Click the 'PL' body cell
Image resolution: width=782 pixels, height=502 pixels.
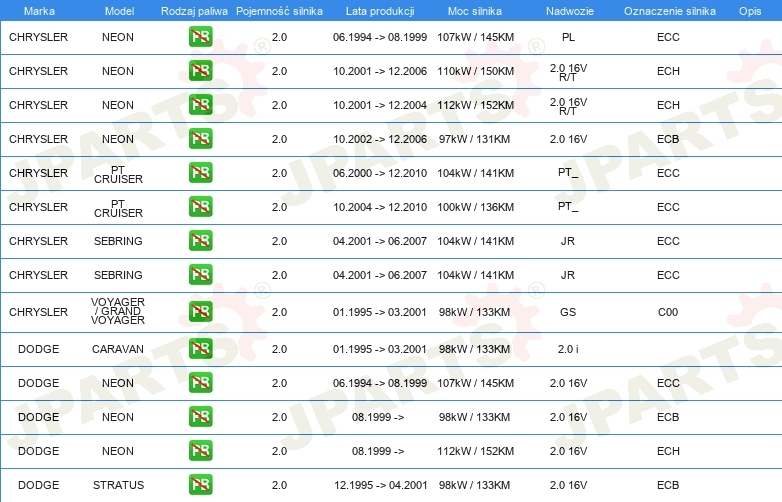568,37
